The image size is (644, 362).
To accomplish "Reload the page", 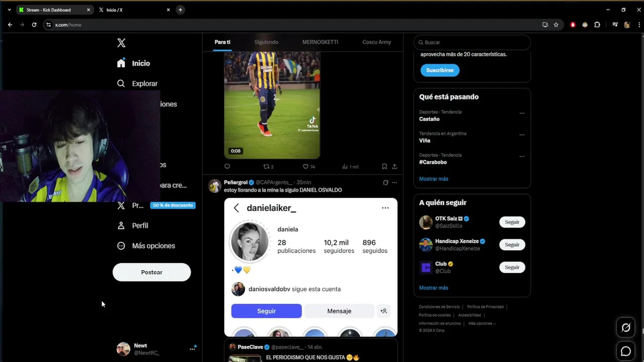I will click(34, 25).
